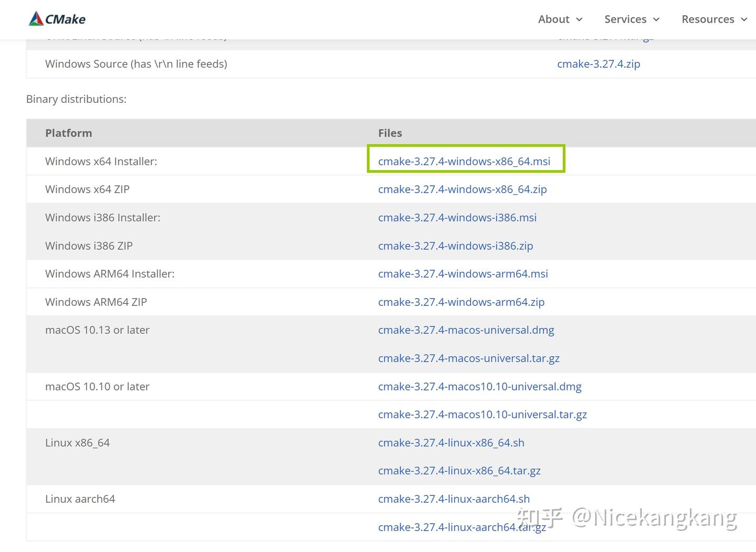Click the Files column header
Screen dimensions: 756x552
(390, 133)
